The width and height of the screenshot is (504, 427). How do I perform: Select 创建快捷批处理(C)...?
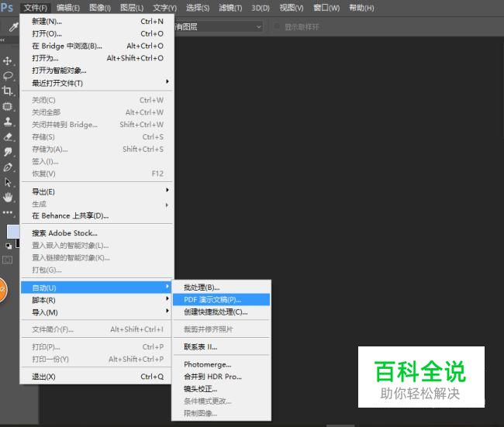pos(221,312)
